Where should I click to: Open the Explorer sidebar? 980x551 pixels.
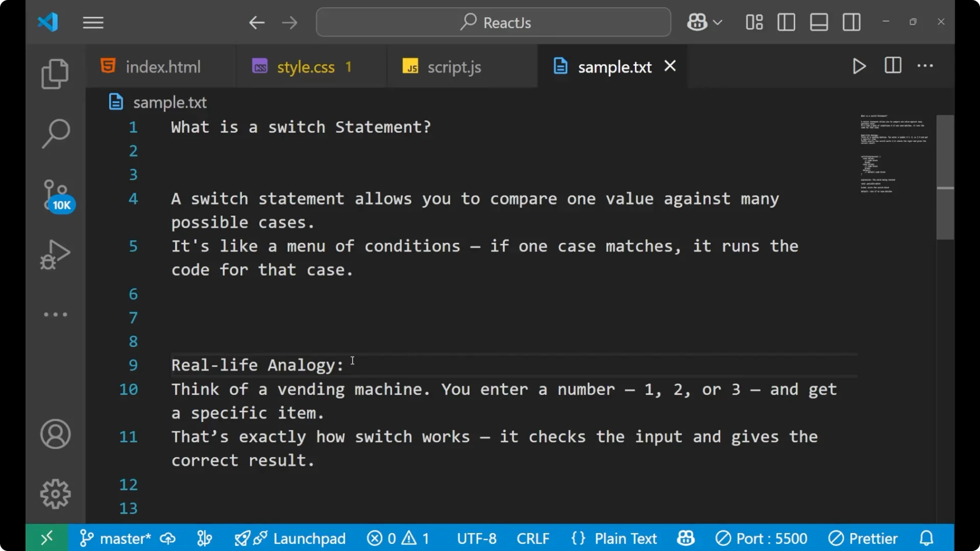[55, 74]
